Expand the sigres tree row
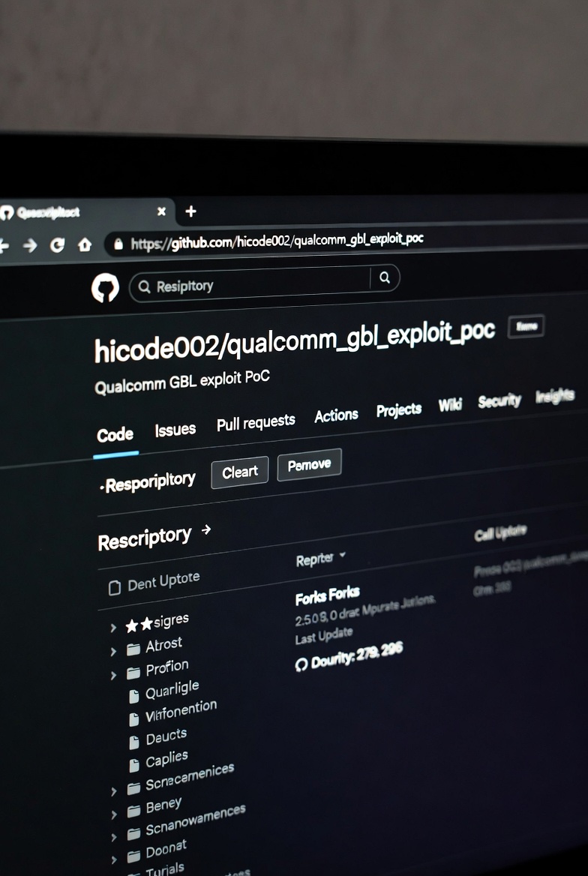The height and width of the screenshot is (876, 588). [113, 628]
